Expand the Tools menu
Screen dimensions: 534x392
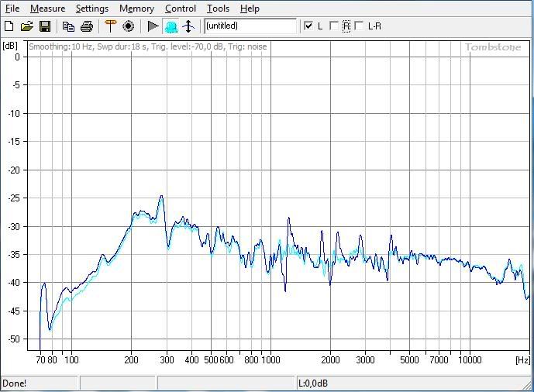pyautogui.click(x=218, y=9)
